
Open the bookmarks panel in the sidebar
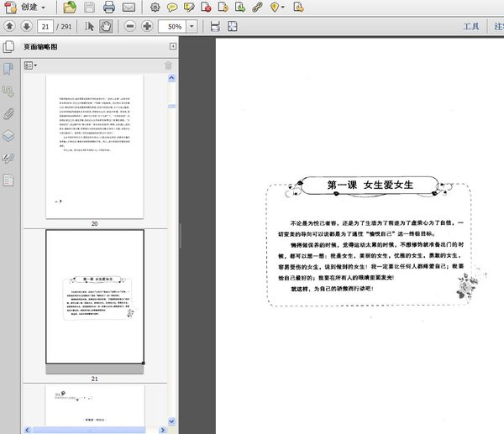pyautogui.click(x=8, y=68)
